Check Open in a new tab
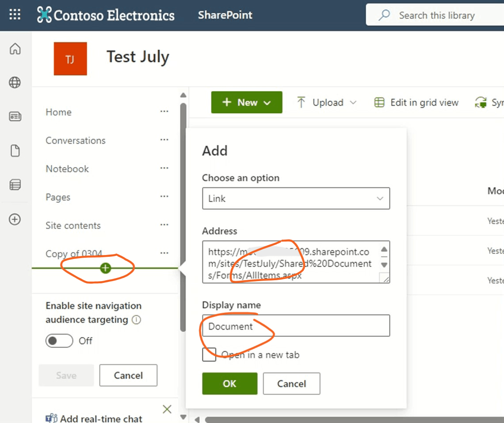Viewport: 504px width, 423px height. coord(209,354)
